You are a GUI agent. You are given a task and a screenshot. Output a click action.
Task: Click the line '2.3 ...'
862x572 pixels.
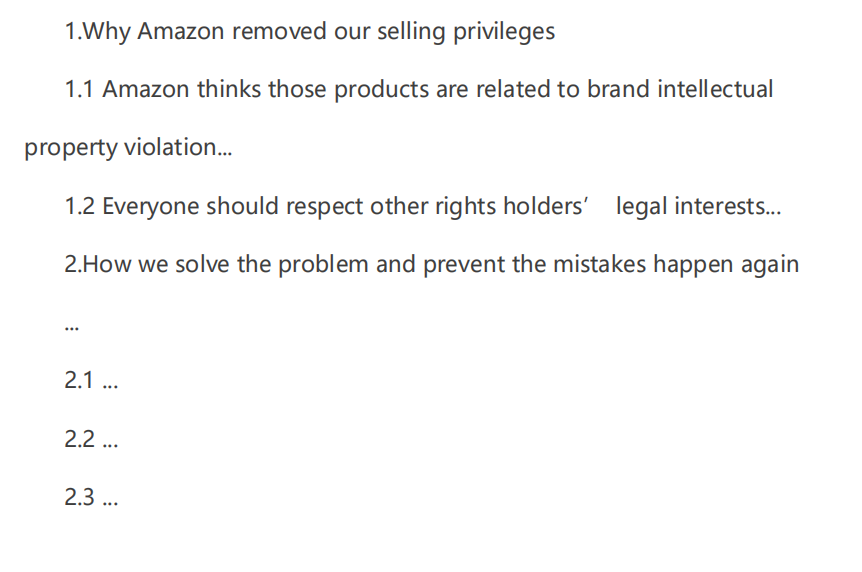(x=91, y=497)
